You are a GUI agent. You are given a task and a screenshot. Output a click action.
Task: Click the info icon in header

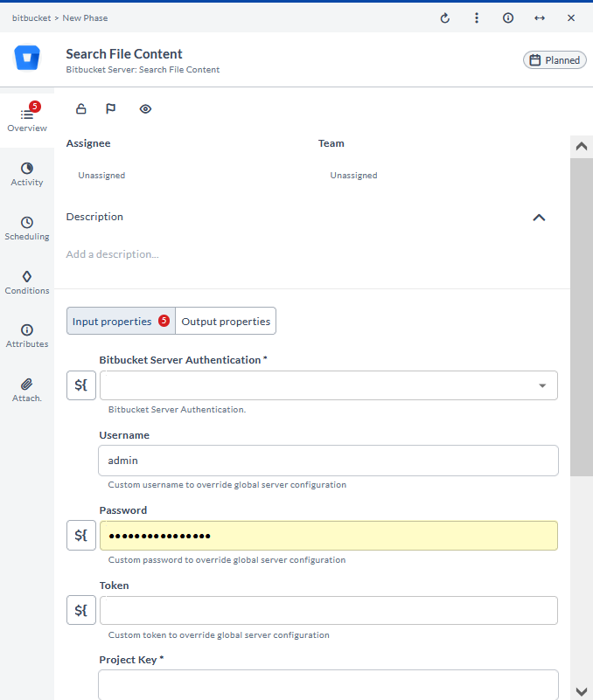coord(508,17)
